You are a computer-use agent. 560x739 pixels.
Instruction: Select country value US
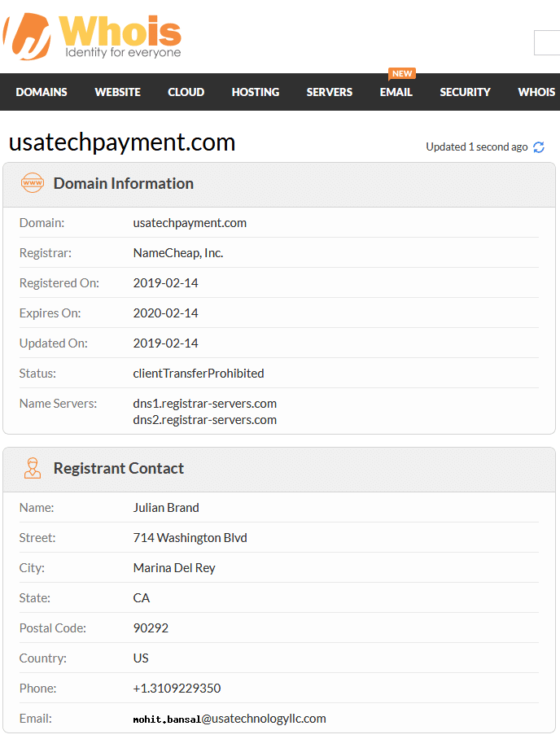[141, 658]
